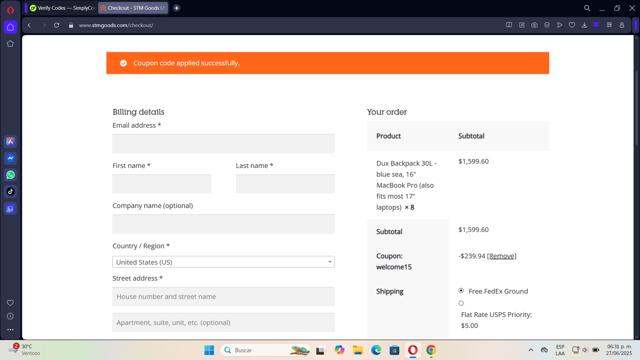Image resolution: width=640 pixels, height=360 pixels.
Task: Click the House number and street name field
Action: tap(223, 296)
